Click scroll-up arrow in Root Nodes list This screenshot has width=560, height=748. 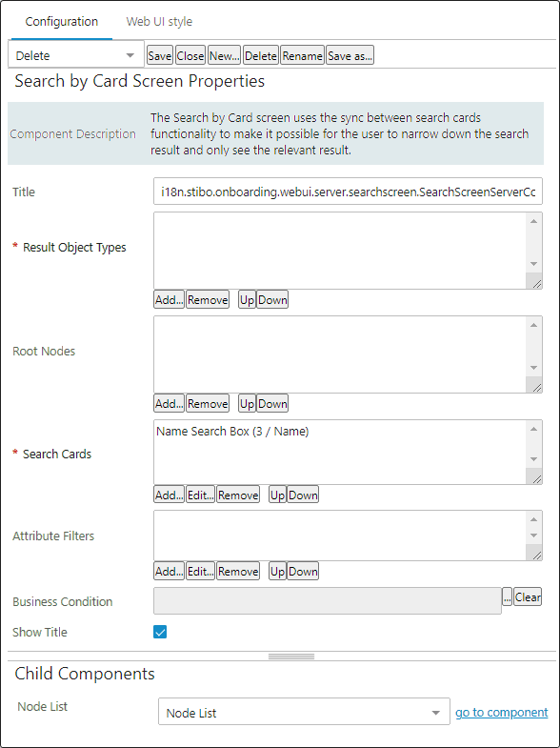(x=533, y=325)
